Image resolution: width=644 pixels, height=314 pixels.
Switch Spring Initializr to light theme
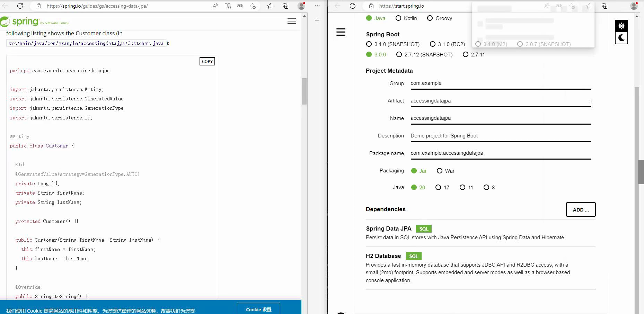tap(621, 26)
